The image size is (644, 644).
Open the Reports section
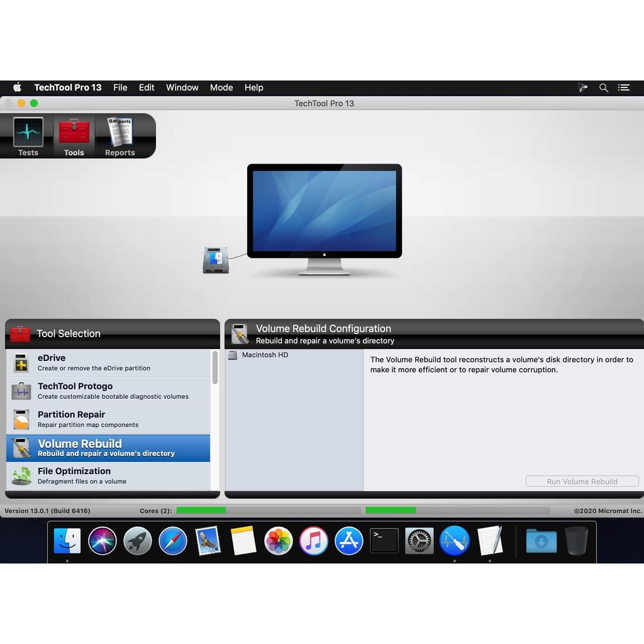tap(119, 136)
